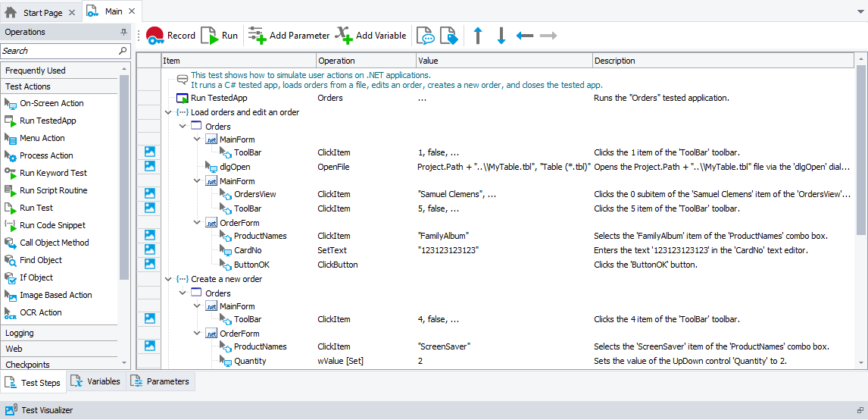Expand the Logging operations category
Screen dimensions: 868x420
(20, 333)
